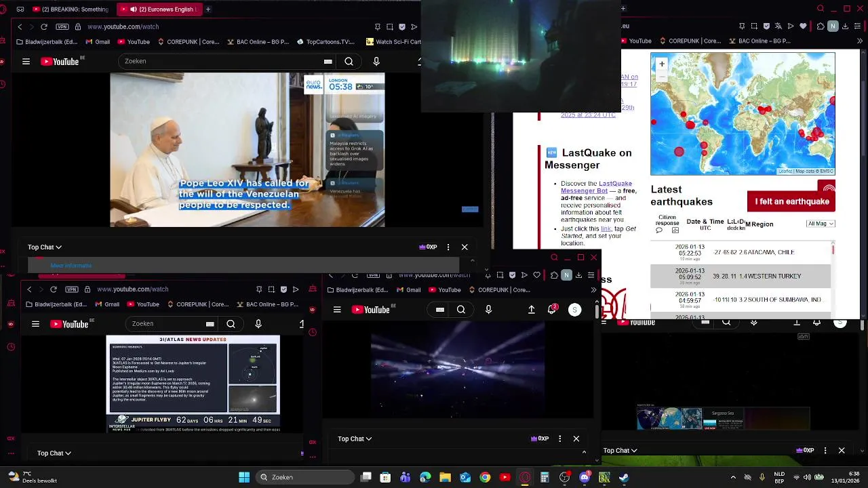Image resolution: width=868 pixels, height=488 pixels.
Task: Click the Euronews live video player
Action: tap(248, 150)
